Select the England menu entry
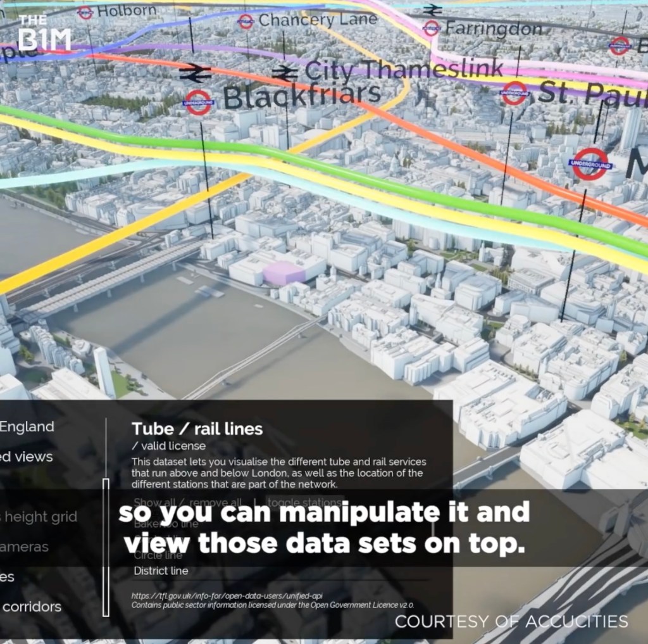This screenshot has height=644, width=648. coord(27,427)
